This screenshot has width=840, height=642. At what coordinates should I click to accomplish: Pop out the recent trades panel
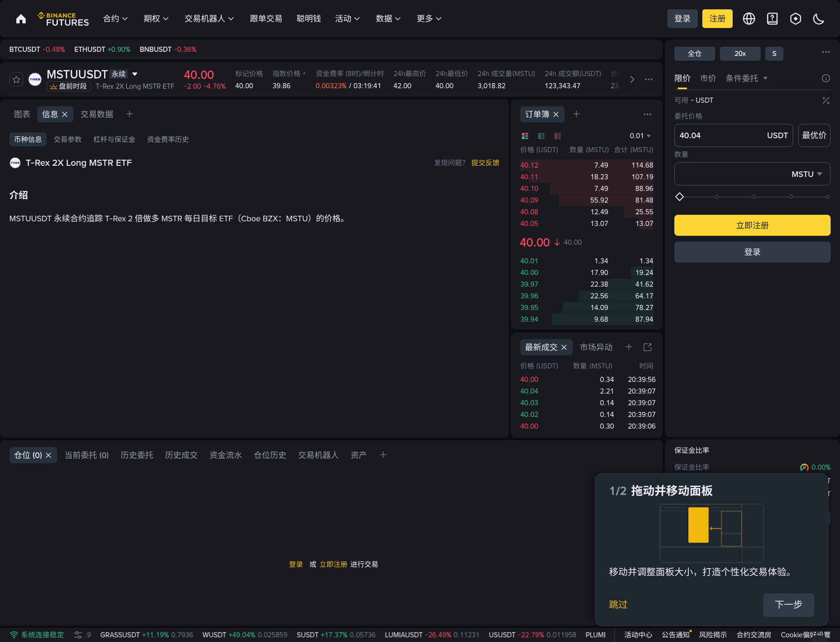647,347
